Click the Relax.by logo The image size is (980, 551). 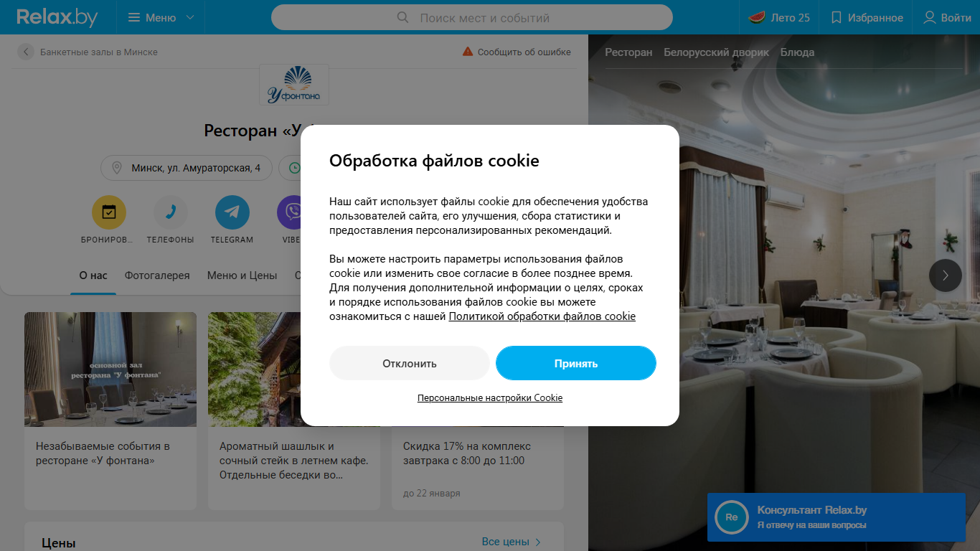tap(57, 17)
